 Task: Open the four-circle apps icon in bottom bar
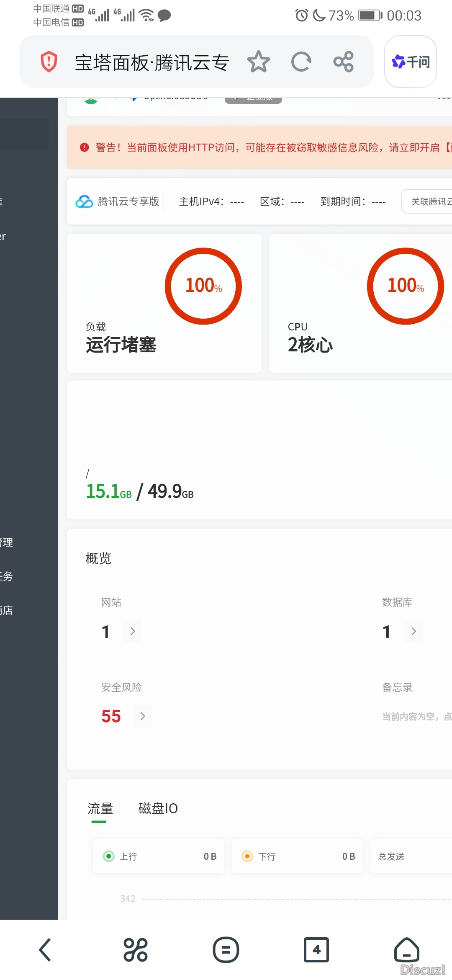click(x=136, y=950)
